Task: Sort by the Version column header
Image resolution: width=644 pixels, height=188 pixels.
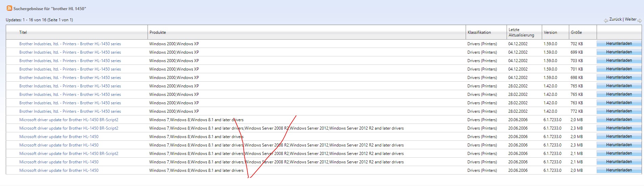Action: [550, 32]
